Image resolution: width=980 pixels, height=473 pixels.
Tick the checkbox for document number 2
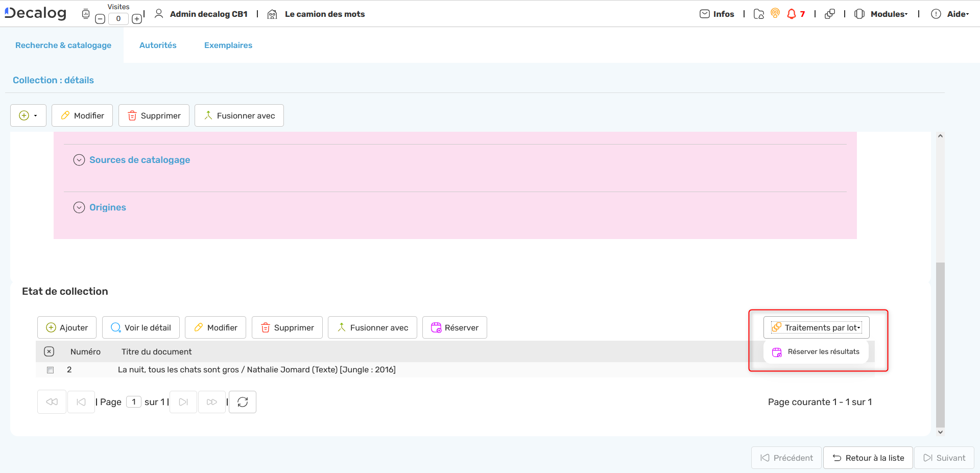coord(50,370)
